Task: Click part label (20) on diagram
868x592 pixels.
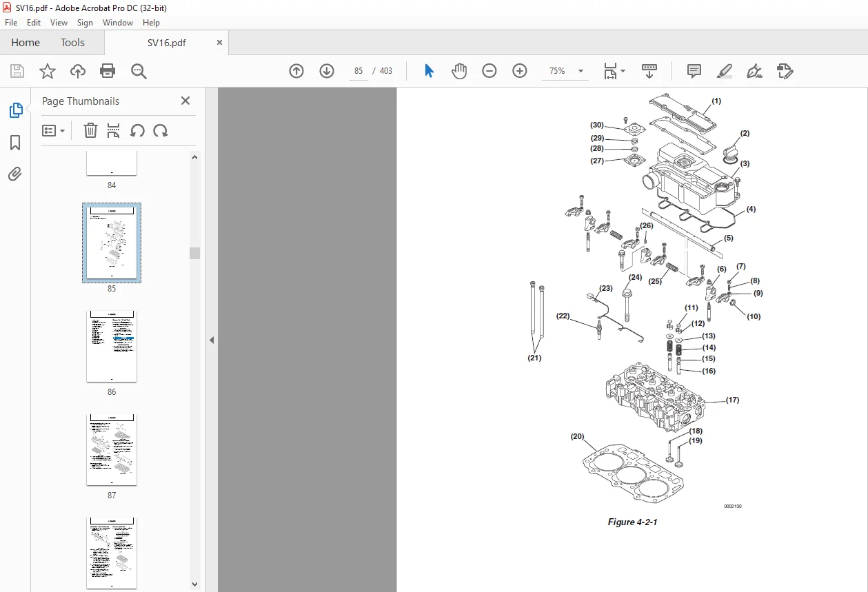Action: 577,436
